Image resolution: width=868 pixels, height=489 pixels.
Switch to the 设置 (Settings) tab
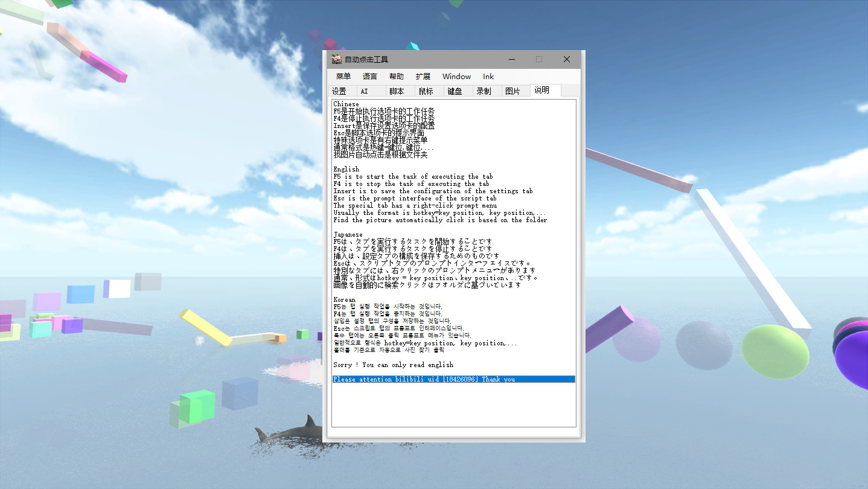tap(341, 91)
